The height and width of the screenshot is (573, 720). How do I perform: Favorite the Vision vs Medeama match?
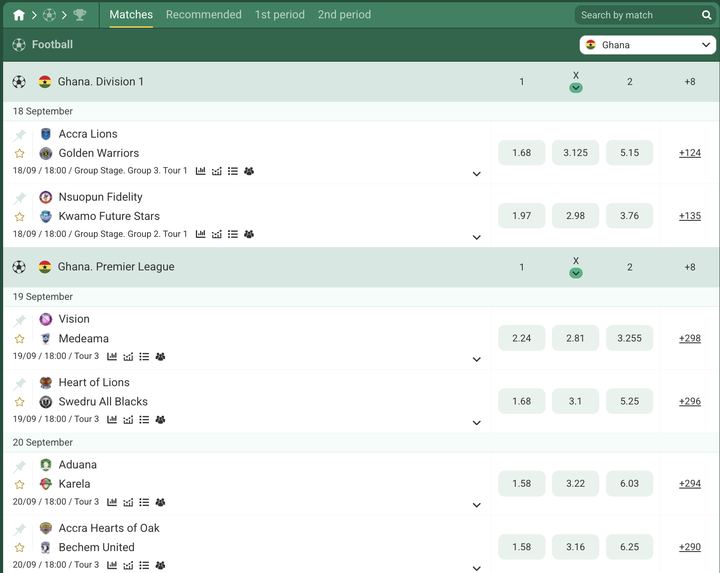19,339
